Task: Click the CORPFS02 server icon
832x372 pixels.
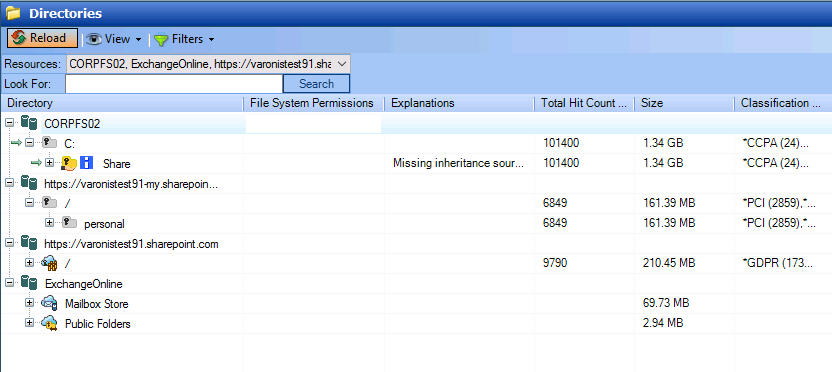Action: 29,124
